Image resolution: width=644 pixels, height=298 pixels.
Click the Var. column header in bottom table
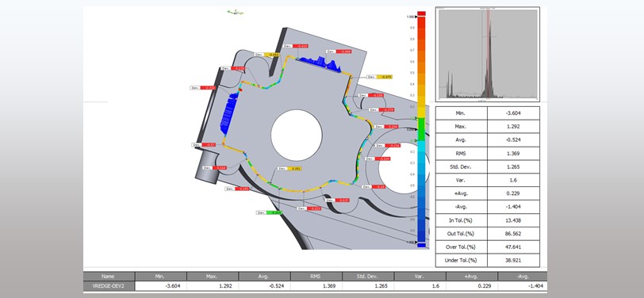pyautogui.click(x=420, y=277)
